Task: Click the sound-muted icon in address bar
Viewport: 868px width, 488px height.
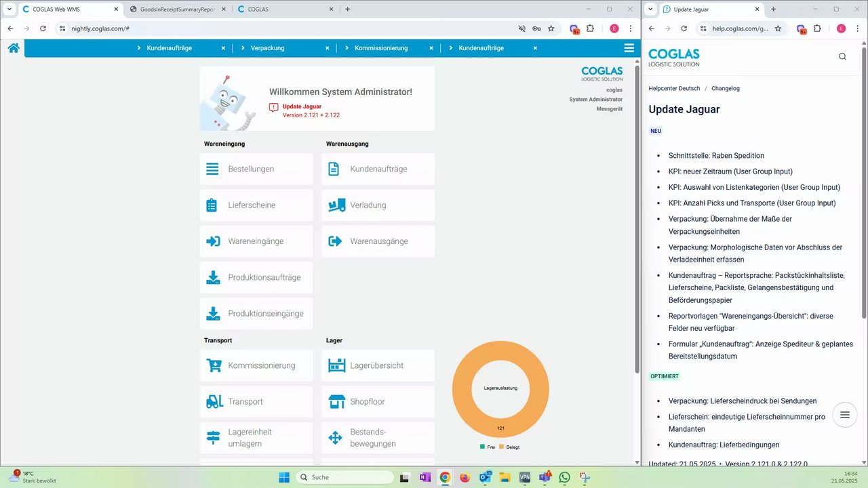Action: click(x=522, y=28)
